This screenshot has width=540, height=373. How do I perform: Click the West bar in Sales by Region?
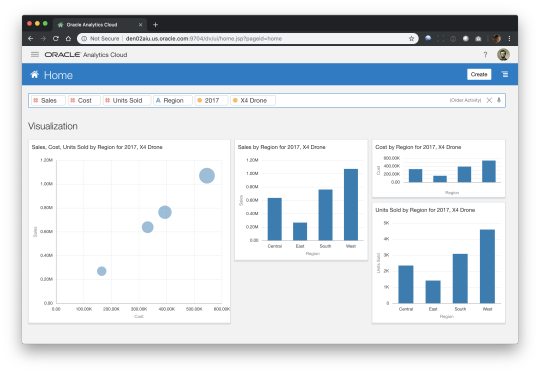click(351, 205)
